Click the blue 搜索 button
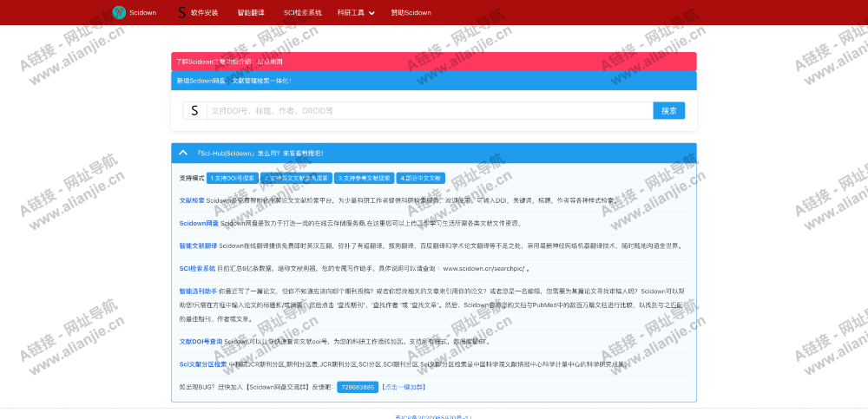 [668, 111]
